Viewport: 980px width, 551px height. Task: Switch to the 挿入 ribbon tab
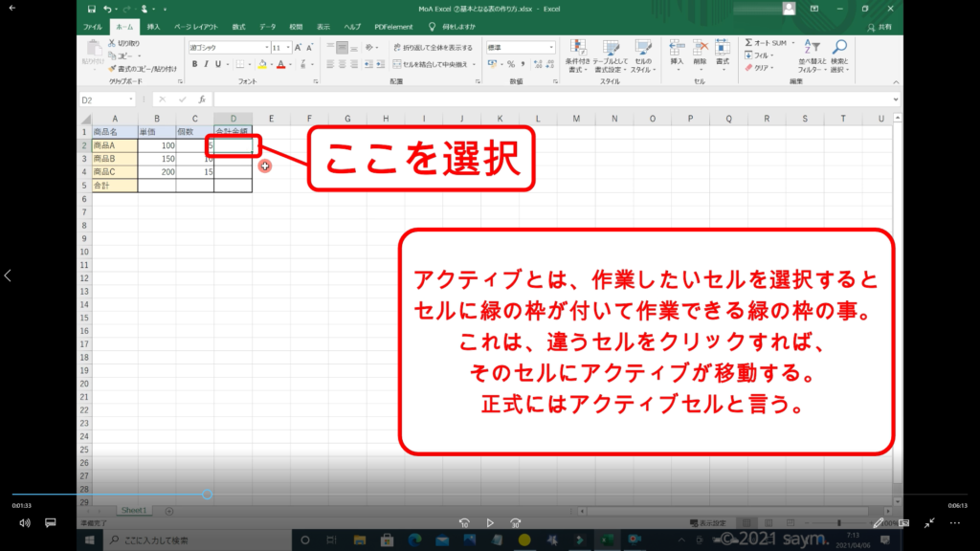pyautogui.click(x=153, y=28)
